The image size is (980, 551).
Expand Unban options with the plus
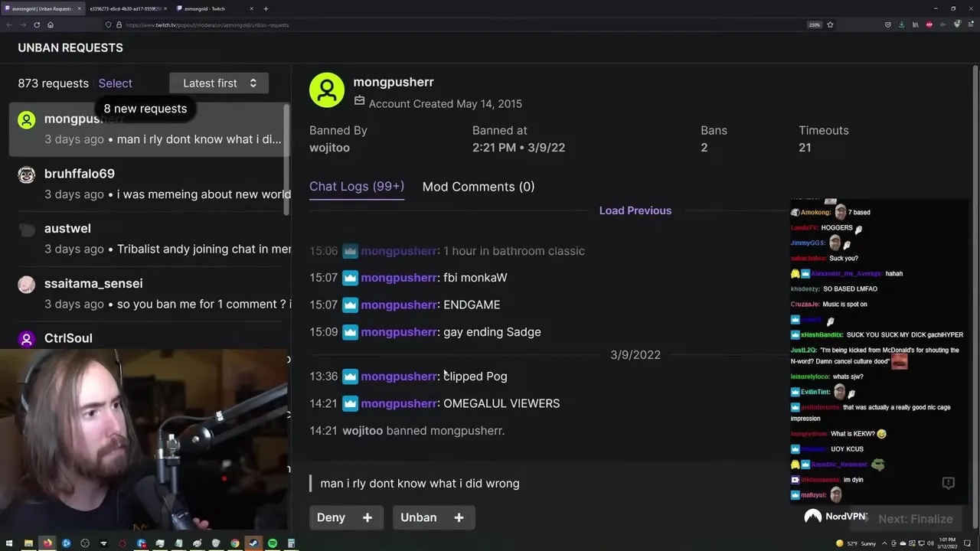(459, 518)
